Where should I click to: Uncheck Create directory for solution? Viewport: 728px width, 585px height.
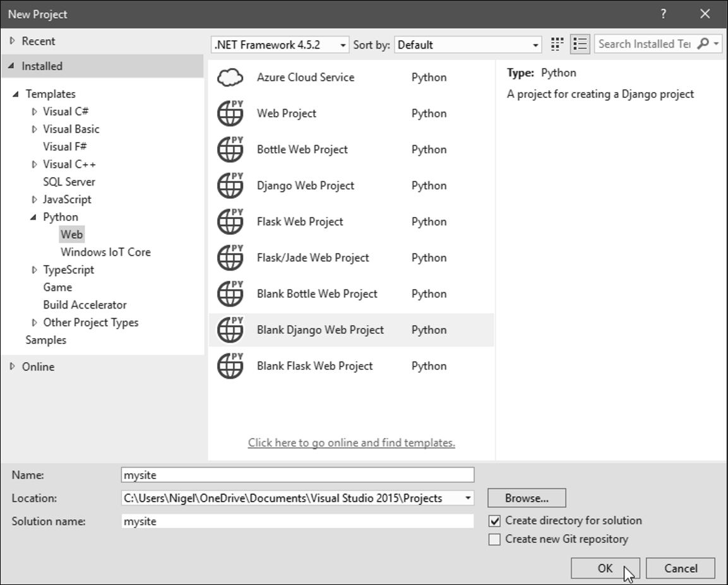tap(495, 521)
